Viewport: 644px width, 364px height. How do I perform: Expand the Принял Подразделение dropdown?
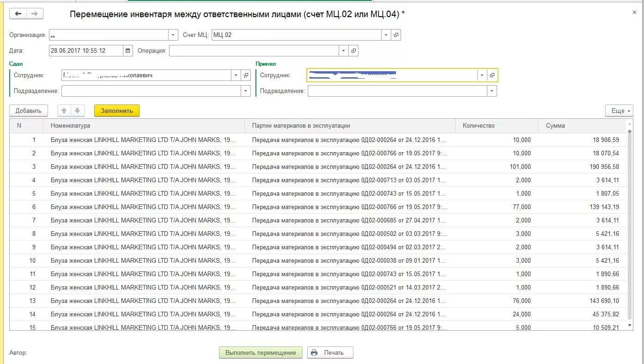[x=492, y=91]
